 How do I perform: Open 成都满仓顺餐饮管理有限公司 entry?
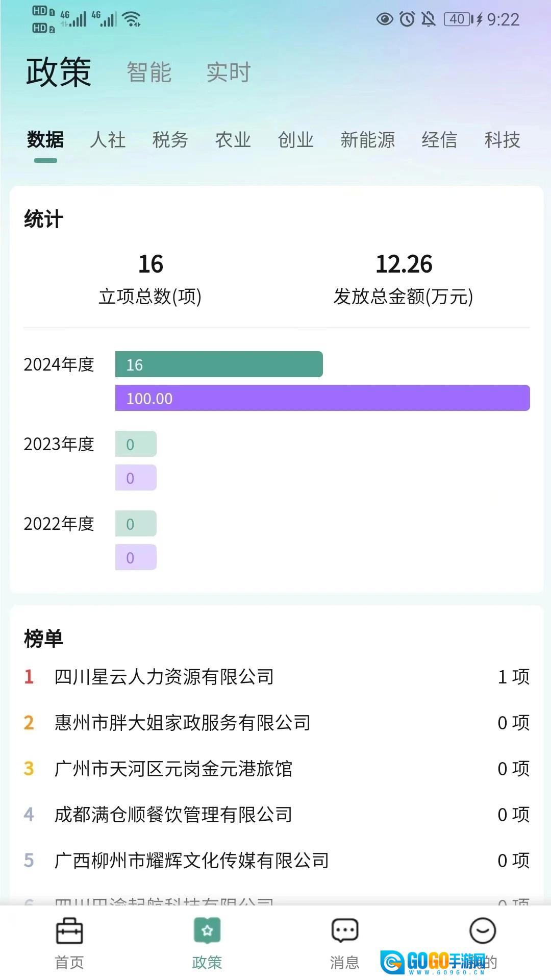click(x=277, y=815)
